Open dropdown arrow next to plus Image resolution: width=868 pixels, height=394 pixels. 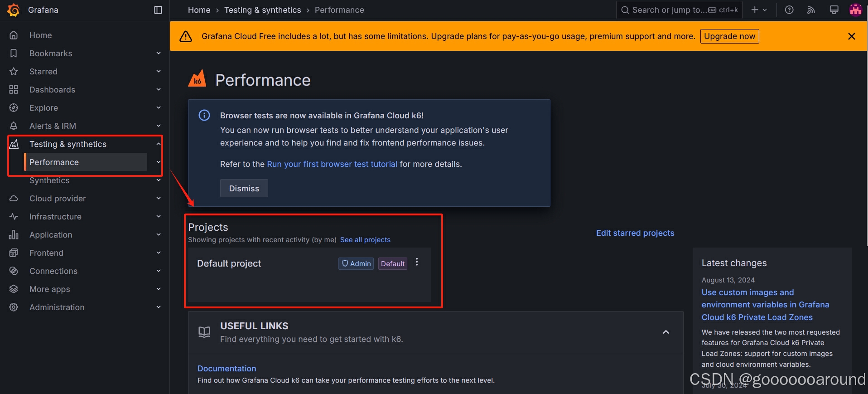(x=765, y=10)
